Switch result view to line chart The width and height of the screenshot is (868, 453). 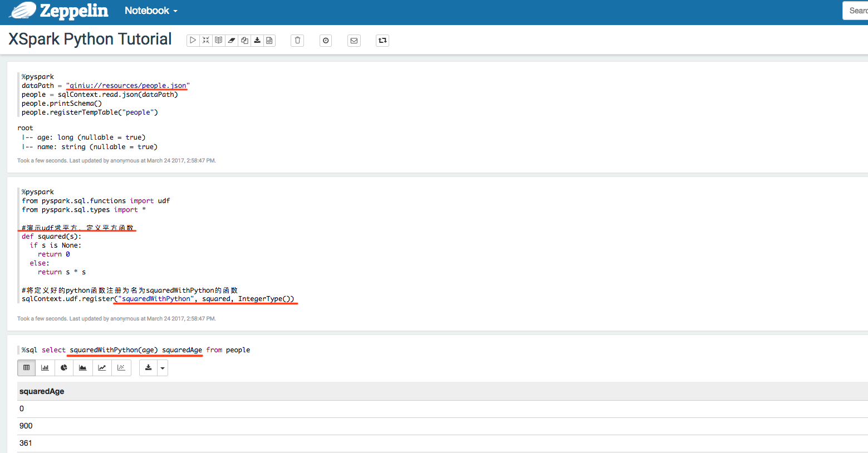click(102, 368)
